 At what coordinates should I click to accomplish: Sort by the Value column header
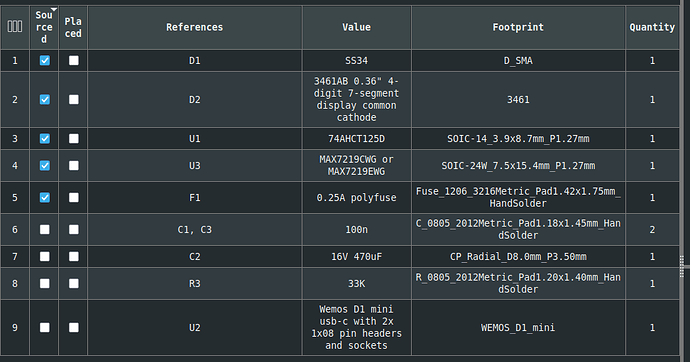[x=356, y=27]
